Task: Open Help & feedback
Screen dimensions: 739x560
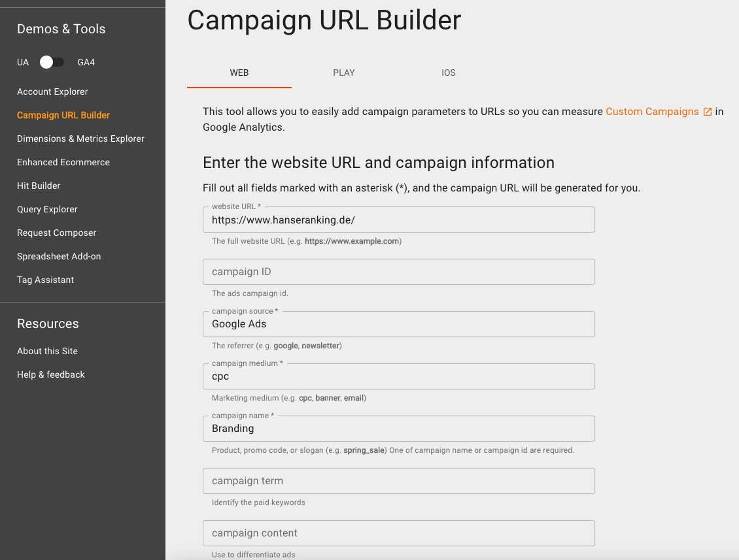Action: pyautogui.click(x=51, y=374)
